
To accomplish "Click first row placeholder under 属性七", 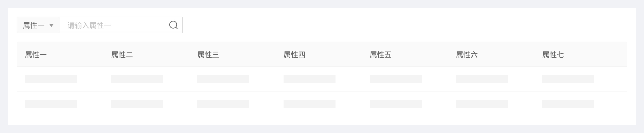I will click(x=568, y=79).
